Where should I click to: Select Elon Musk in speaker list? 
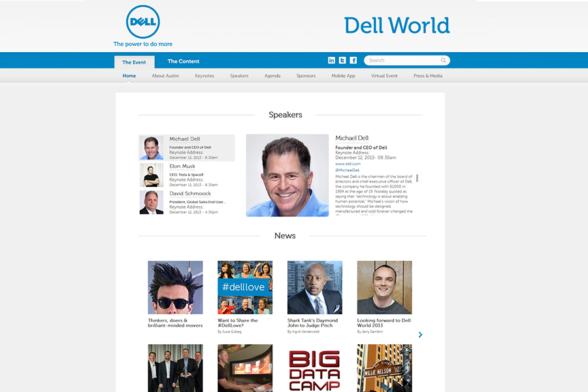click(x=187, y=175)
